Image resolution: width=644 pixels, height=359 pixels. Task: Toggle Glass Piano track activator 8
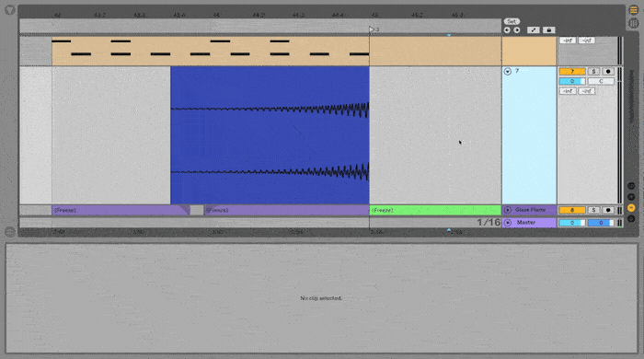571,210
